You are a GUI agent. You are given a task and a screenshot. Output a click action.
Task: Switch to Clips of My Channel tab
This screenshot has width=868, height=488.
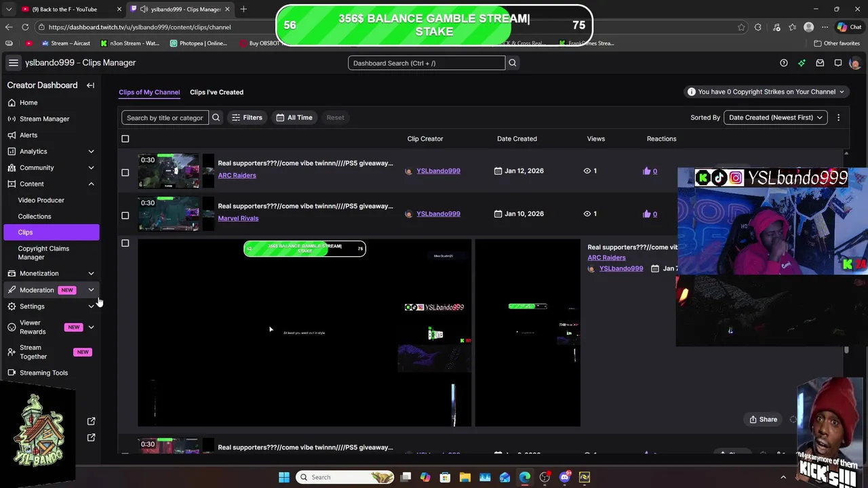pos(149,92)
